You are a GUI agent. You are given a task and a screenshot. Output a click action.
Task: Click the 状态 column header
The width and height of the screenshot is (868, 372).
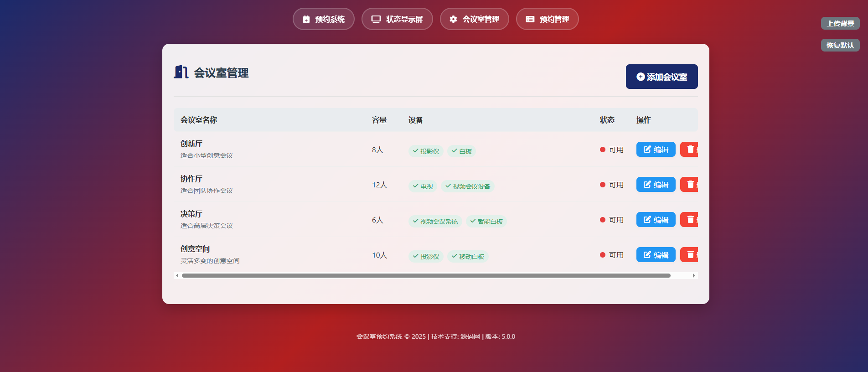tap(607, 120)
